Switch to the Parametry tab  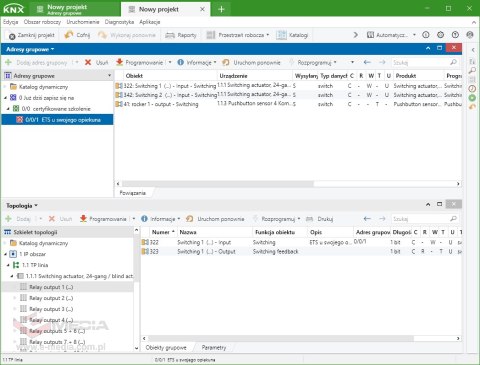(x=214, y=348)
